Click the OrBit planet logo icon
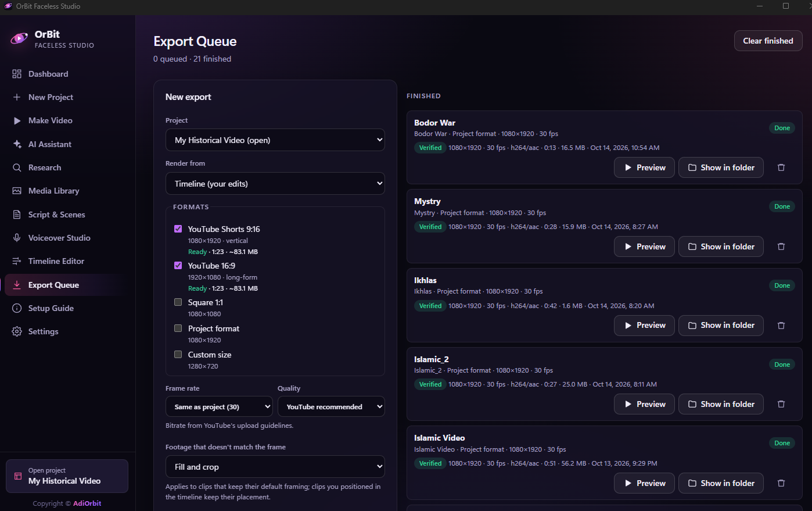The image size is (812, 511). coord(19,39)
